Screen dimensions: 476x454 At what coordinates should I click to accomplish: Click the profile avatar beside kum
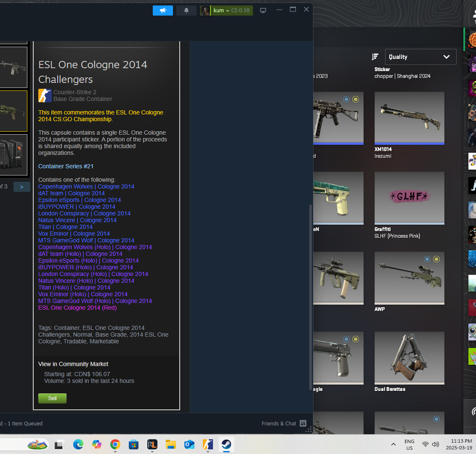205,11
